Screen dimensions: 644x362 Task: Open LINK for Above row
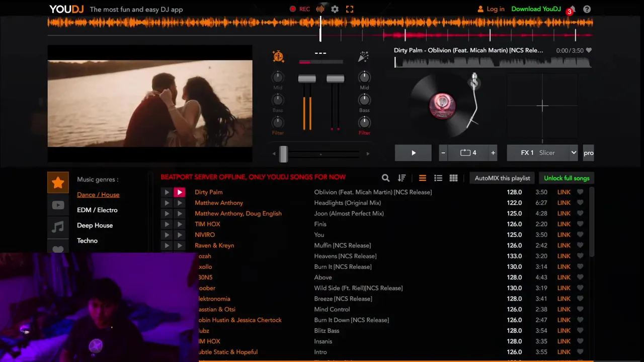(563, 278)
